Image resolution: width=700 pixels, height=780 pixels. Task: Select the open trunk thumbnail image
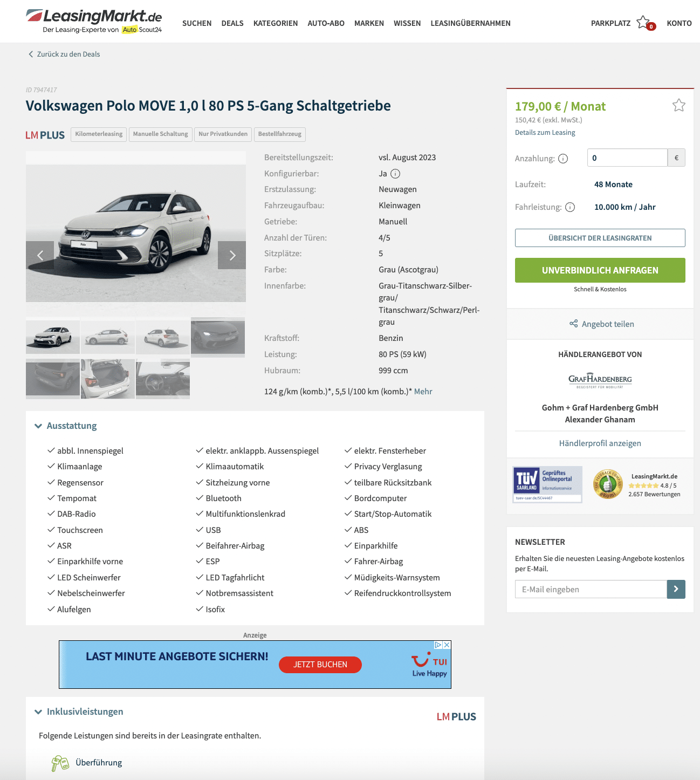point(108,379)
